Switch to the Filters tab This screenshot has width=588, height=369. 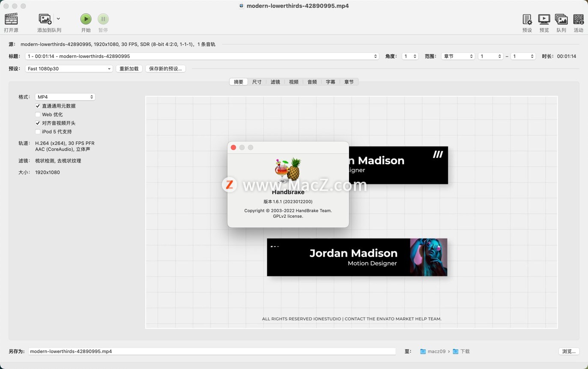[275, 82]
